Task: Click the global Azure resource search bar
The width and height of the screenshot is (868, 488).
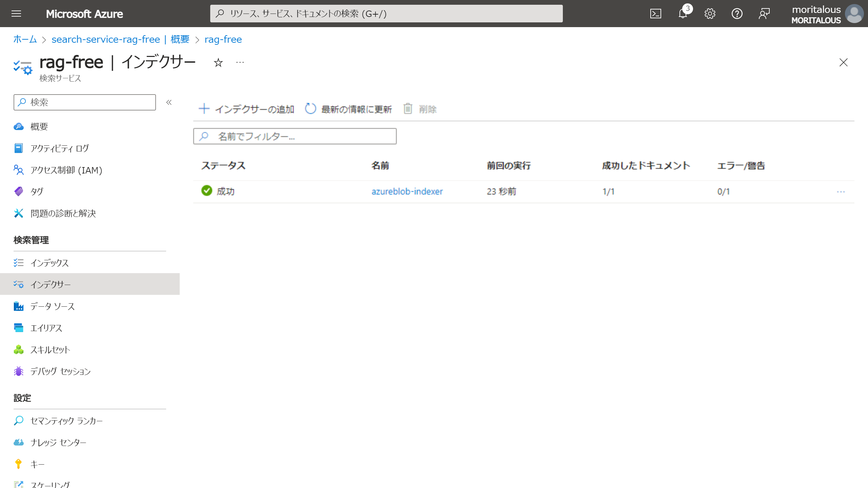Action: 387,14
